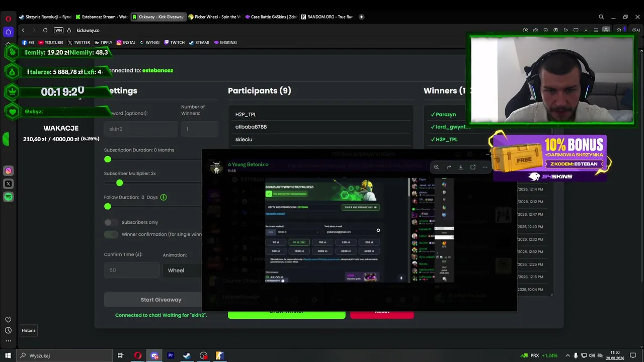The height and width of the screenshot is (362, 644).
Task: Open a new browser tab
Action: (361, 17)
